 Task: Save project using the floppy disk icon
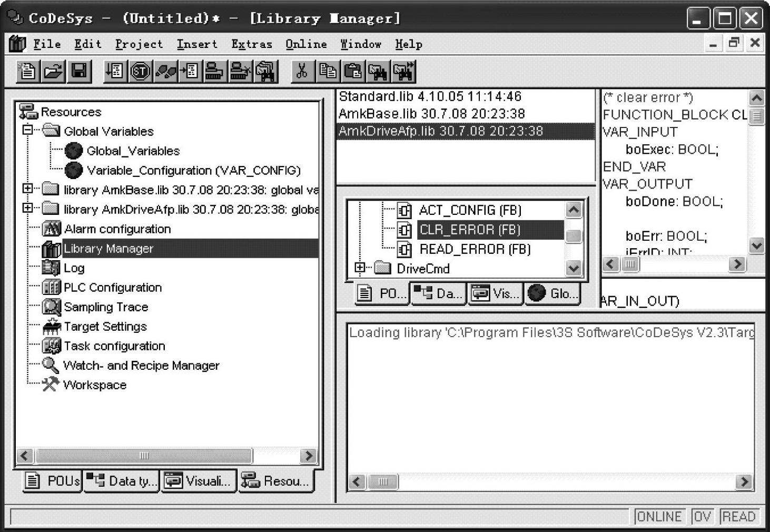point(79,71)
